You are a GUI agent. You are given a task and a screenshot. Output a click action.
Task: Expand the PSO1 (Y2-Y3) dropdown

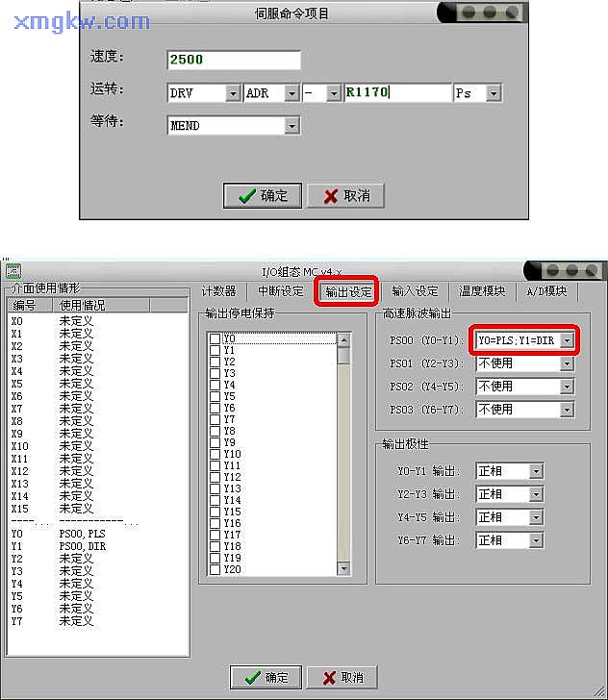pos(567,363)
